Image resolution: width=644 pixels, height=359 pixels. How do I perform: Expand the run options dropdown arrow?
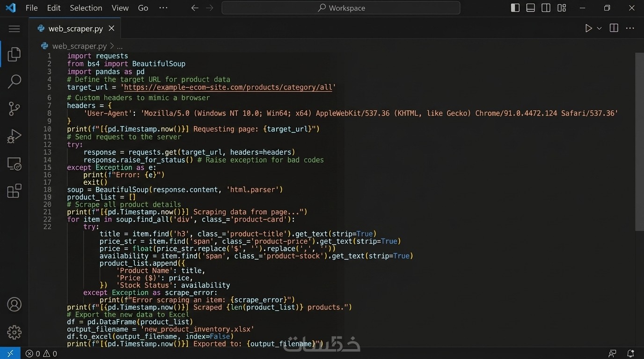point(599,29)
